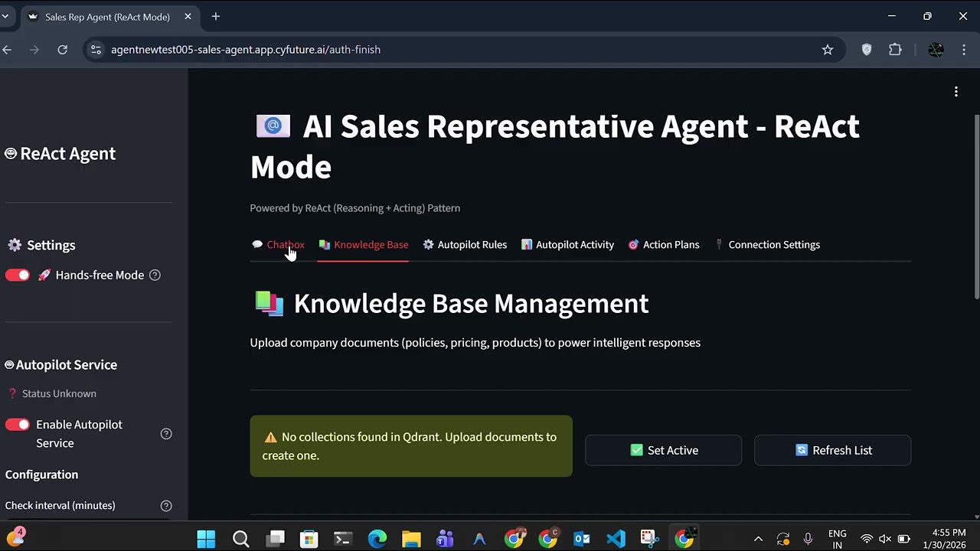
Task: Open Microsoft Edge from the taskbar
Action: (x=377, y=539)
